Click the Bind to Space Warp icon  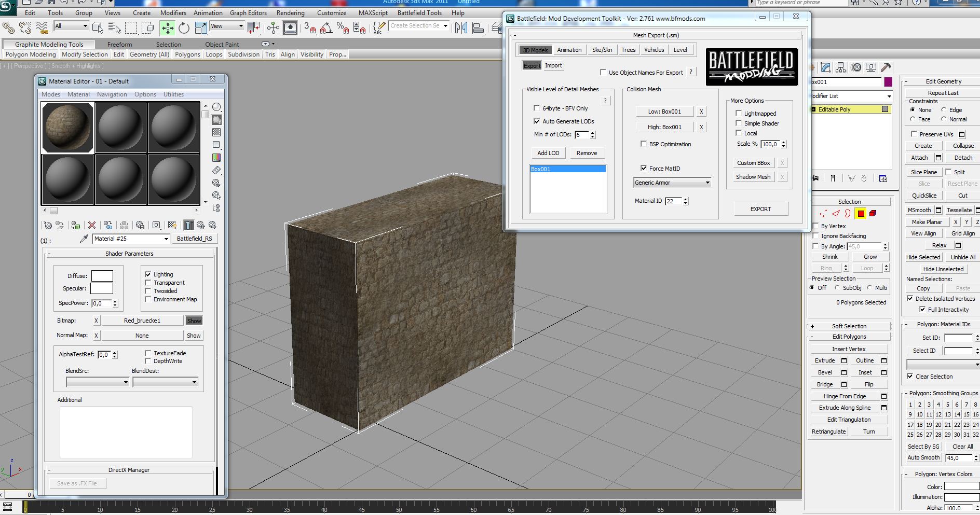(x=42, y=27)
